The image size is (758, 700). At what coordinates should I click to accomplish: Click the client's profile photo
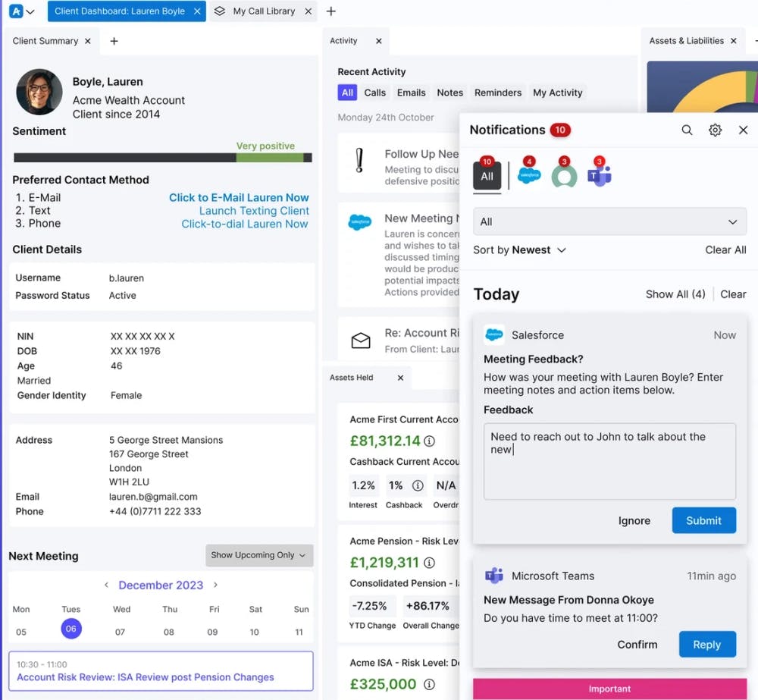(39, 92)
